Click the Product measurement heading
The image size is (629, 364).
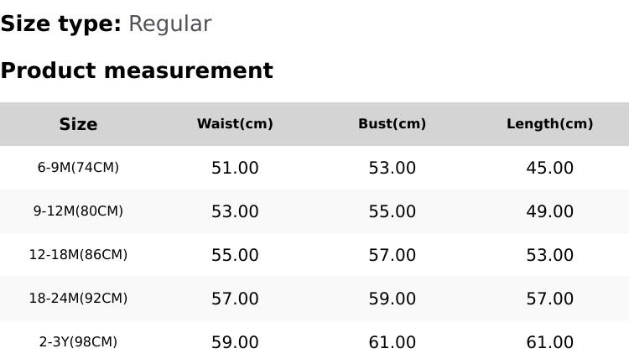pyautogui.click(x=137, y=71)
